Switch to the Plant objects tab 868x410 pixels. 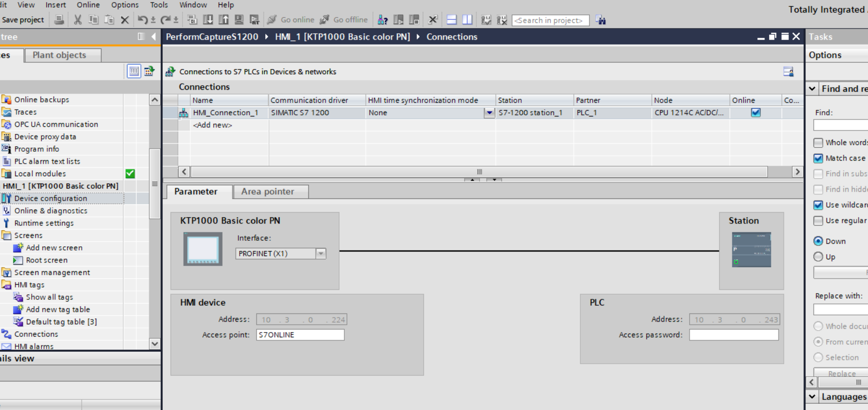click(63, 55)
